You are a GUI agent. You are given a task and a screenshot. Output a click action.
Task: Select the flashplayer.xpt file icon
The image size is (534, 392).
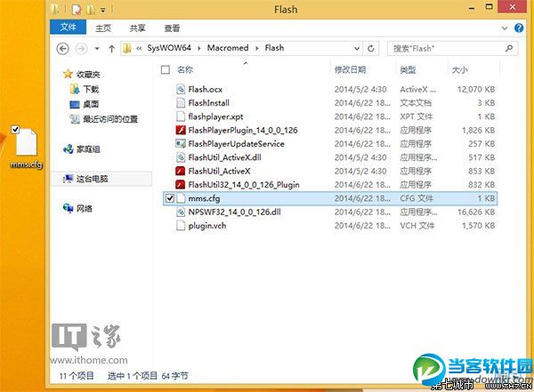pos(181,116)
